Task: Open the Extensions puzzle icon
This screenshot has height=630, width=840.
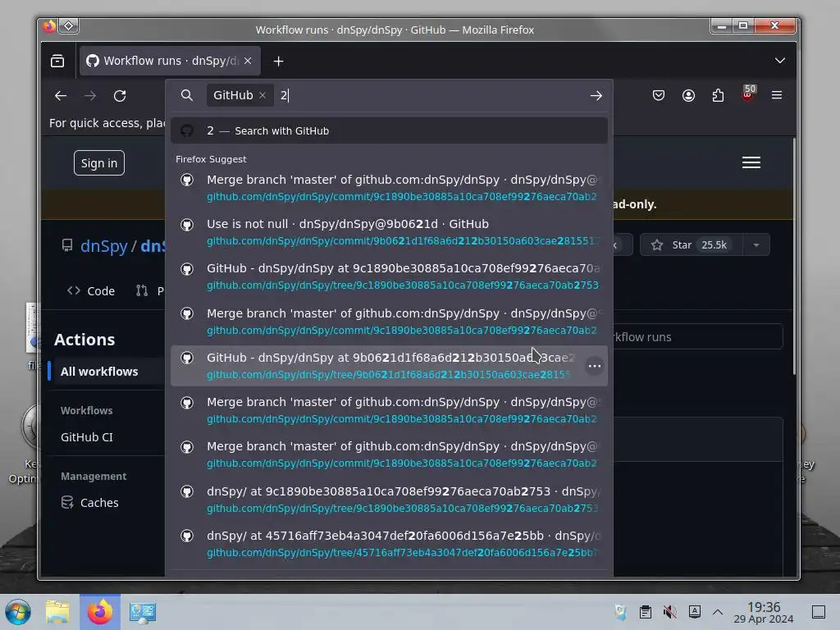Action: [x=718, y=95]
